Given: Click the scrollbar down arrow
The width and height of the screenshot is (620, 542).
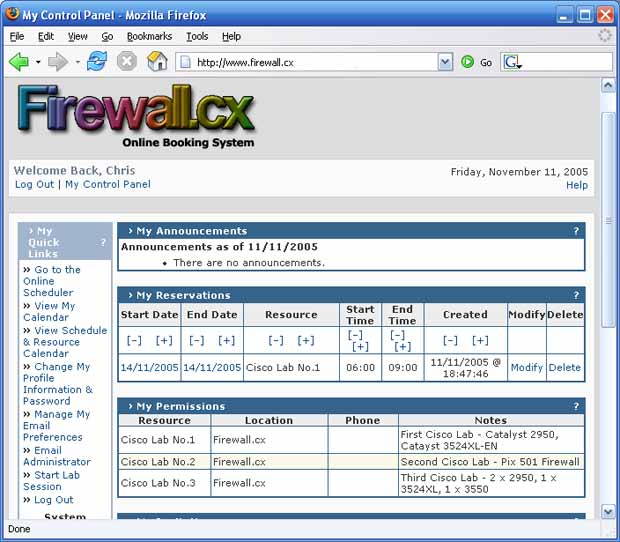Looking at the screenshot, I should click(608, 512).
